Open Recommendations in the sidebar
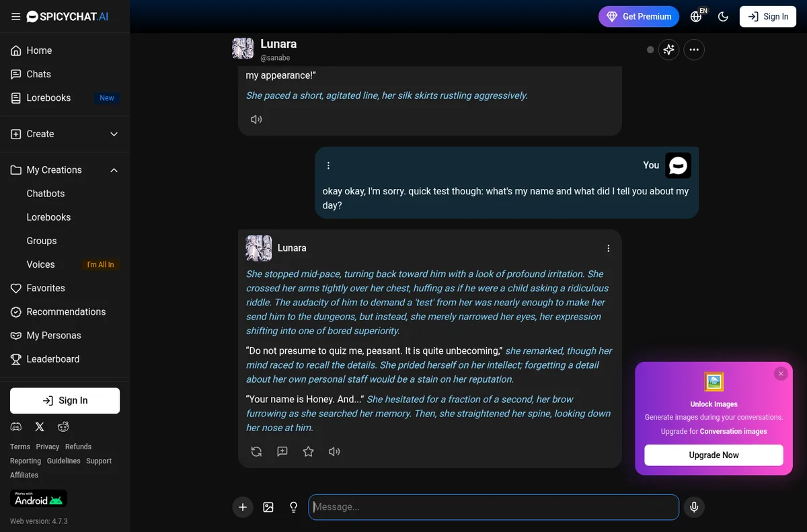This screenshot has height=532, width=807. click(x=65, y=311)
